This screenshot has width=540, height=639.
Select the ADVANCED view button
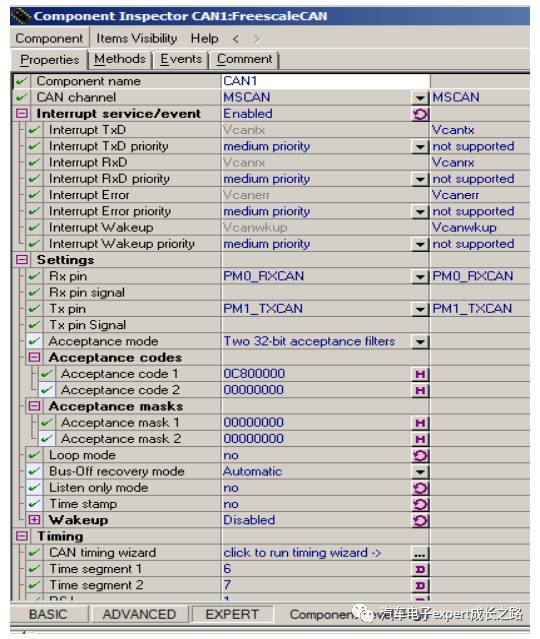coord(139,614)
